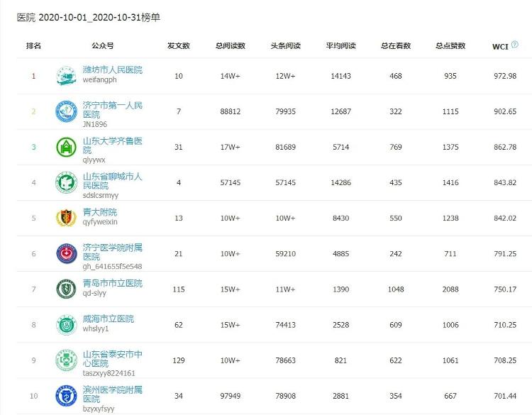This screenshot has width=532, height=415.
Task: Click the 山东省聊城市人民医院 logo avatar
Action: (x=66, y=182)
